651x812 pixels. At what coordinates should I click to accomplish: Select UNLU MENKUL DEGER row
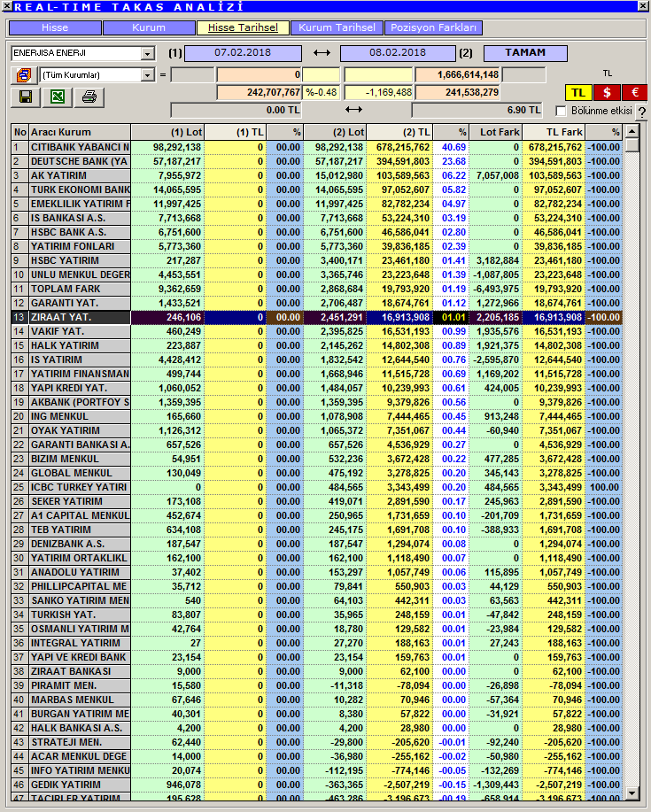point(317,275)
